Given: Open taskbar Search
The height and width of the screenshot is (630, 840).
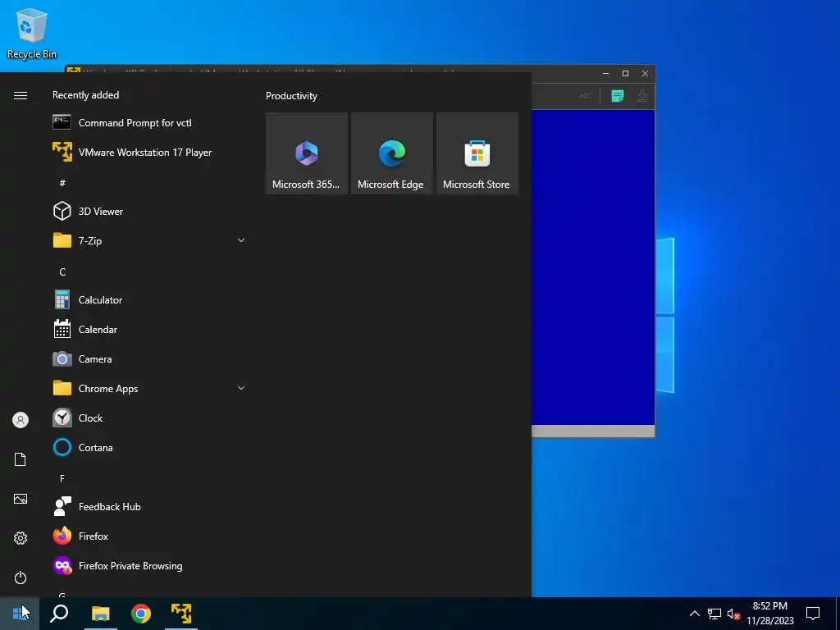Looking at the screenshot, I should coord(59,614).
